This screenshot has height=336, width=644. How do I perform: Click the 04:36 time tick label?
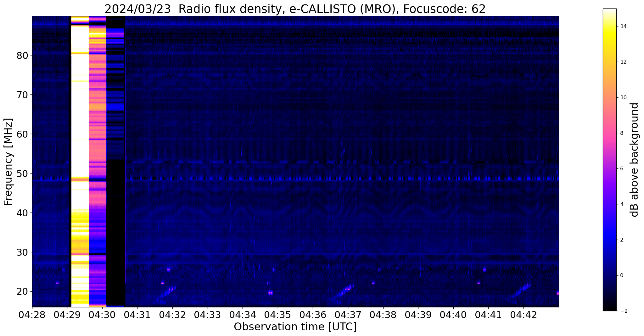tap(313, 315)
